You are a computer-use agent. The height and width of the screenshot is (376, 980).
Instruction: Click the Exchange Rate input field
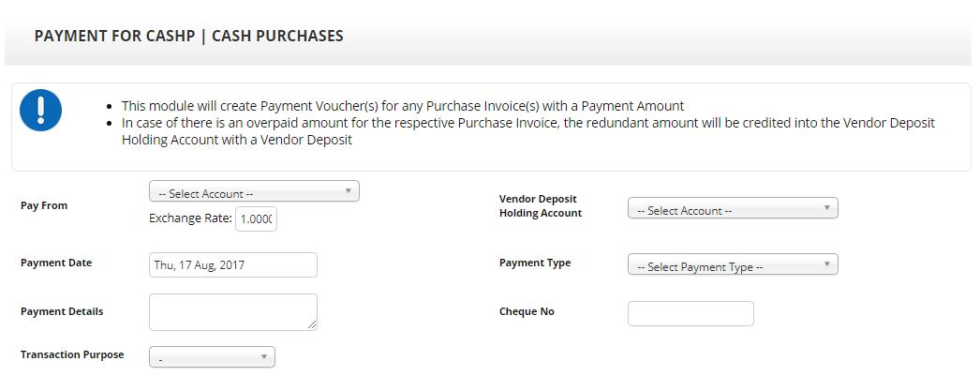click(256, 218)
